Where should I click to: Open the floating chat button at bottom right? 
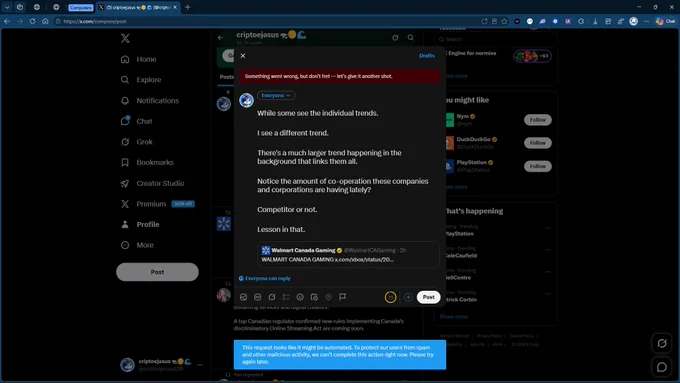tap(662, 367)
